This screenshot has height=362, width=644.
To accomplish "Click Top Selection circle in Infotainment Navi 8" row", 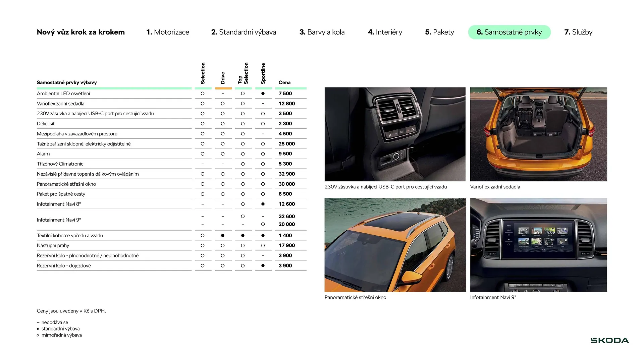I will pos(243,204).
